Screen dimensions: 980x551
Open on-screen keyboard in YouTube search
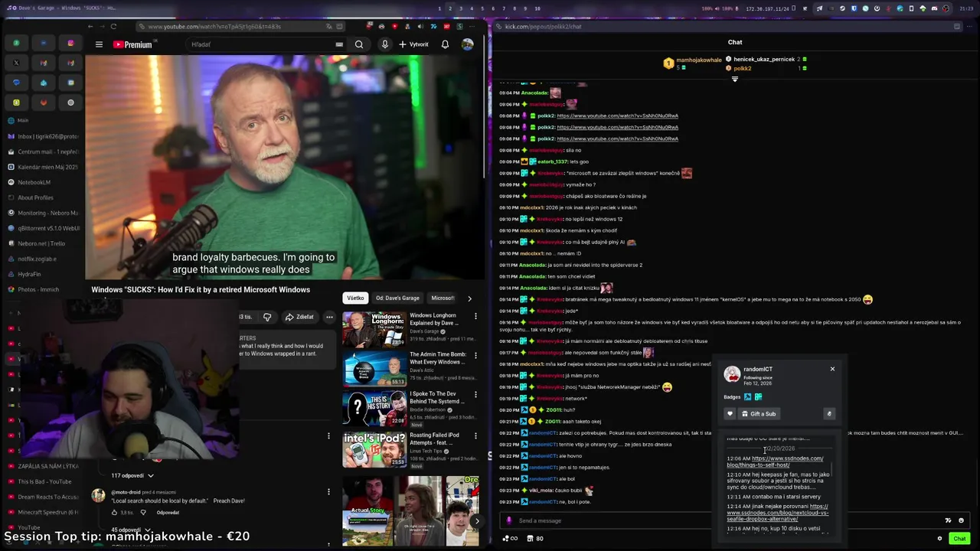(339, 44)
